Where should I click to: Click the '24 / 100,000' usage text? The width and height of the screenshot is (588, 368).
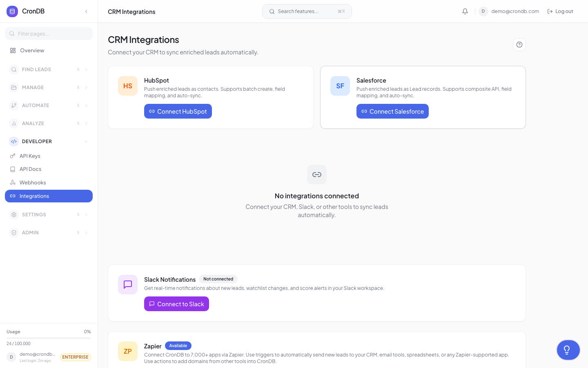18,344
